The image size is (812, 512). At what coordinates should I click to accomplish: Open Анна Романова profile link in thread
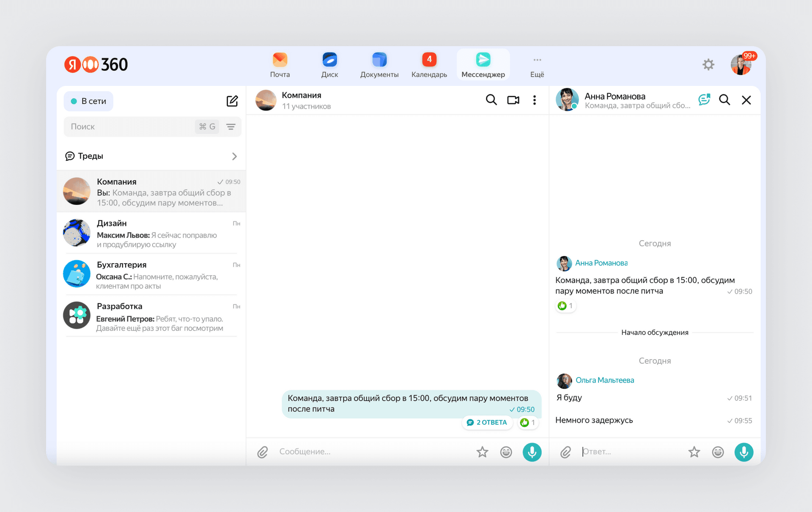pos(601,263)
